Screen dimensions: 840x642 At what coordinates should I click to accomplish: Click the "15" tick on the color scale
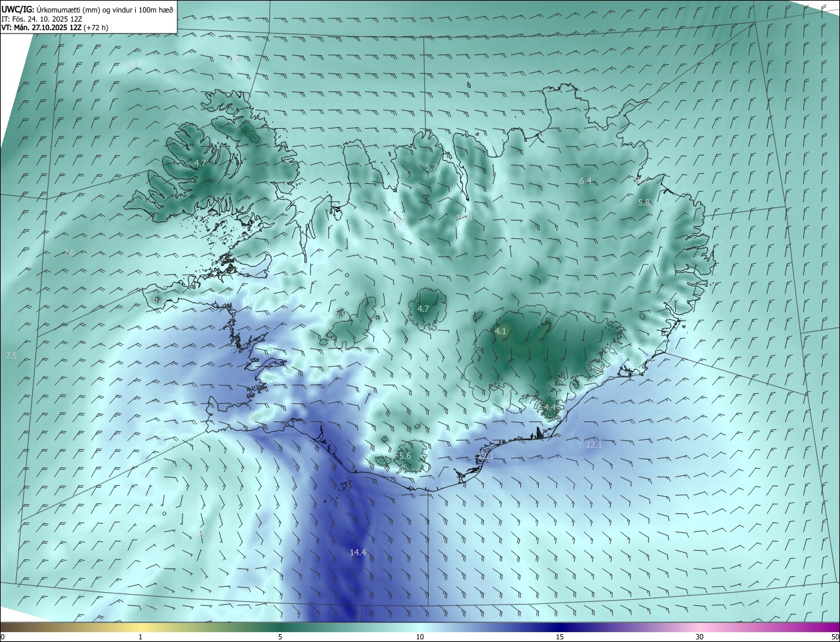coord(560,637)
